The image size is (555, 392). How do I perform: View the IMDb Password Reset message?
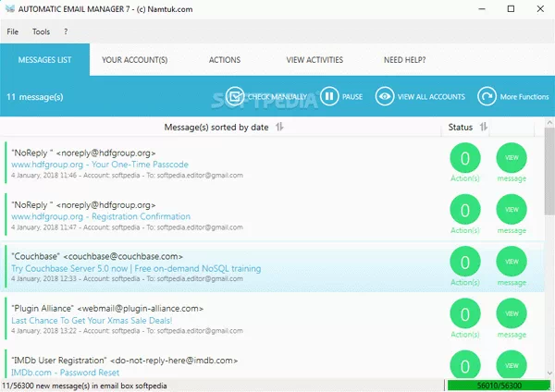click(512, 364)
